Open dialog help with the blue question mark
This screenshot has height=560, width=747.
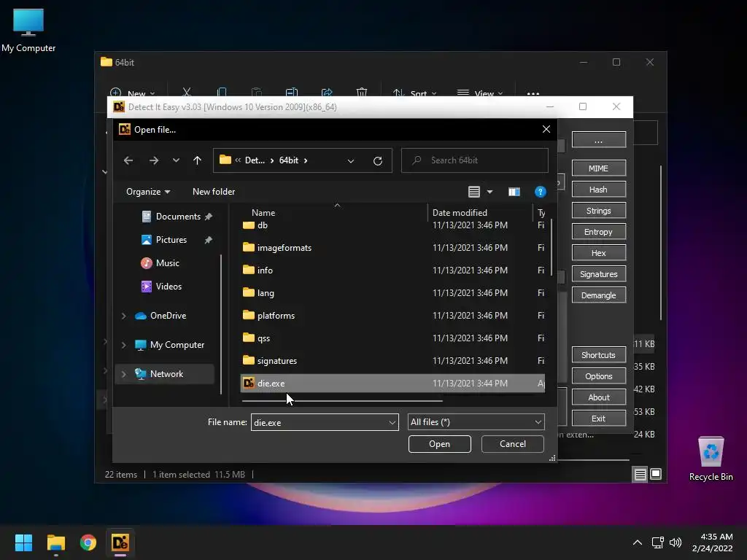[x=540, y=192]
